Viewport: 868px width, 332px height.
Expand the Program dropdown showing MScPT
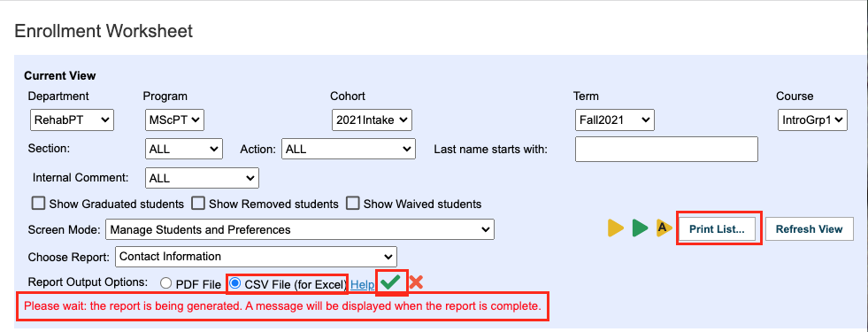coord(175,120)
